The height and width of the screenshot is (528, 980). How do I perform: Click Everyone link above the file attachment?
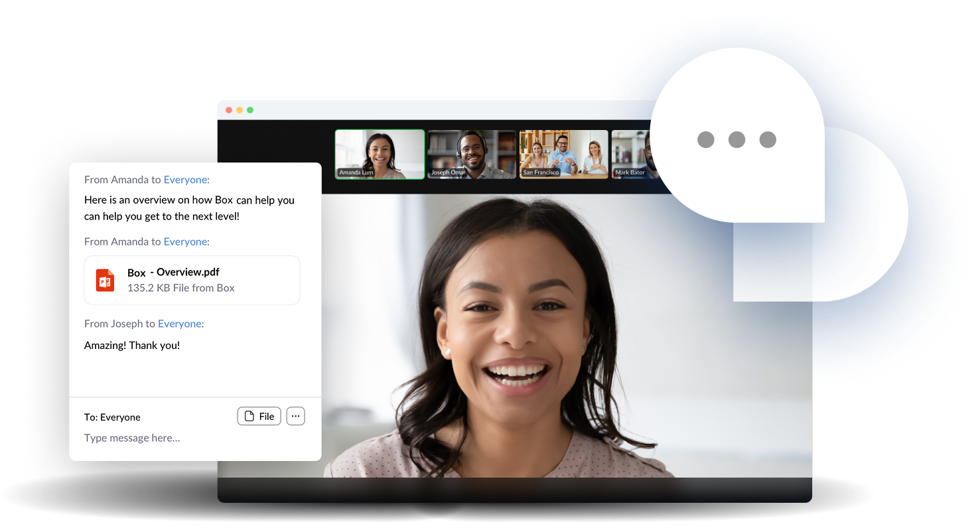(x=186, y=242)
